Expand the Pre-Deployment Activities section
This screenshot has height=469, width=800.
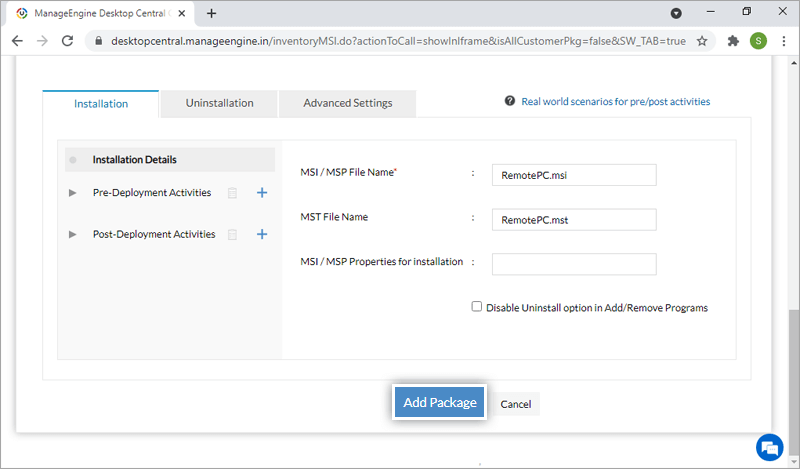coord(72,193)
